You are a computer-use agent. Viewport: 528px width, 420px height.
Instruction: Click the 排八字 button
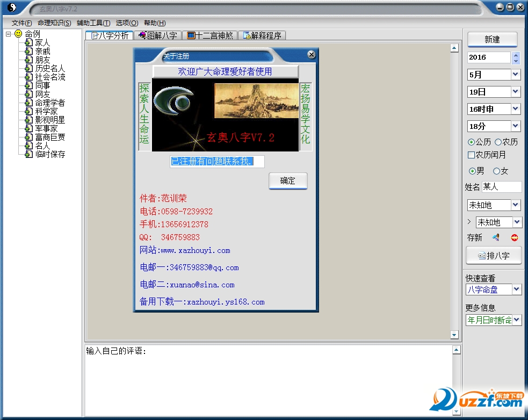click(x=494, y=256)
